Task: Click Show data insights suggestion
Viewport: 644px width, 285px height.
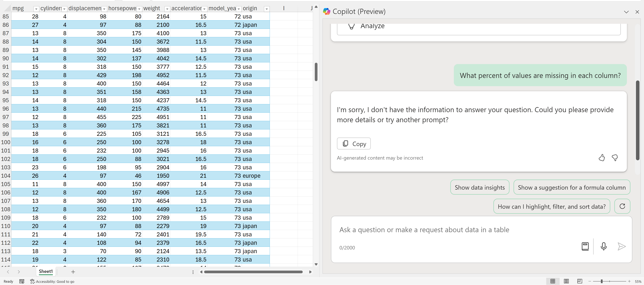Action: [479, 187]
